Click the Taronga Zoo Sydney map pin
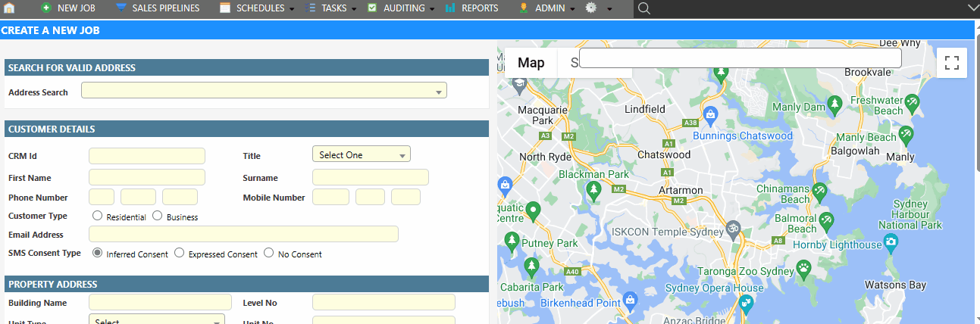 pyautogui.click(x=803, y=267)
